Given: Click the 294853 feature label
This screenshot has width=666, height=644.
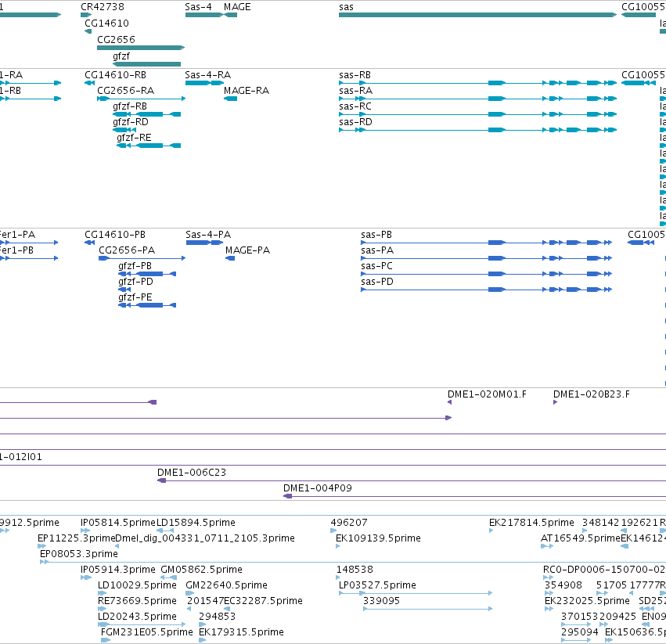Looking at the screenshot, I should click(x=217, y=617).
